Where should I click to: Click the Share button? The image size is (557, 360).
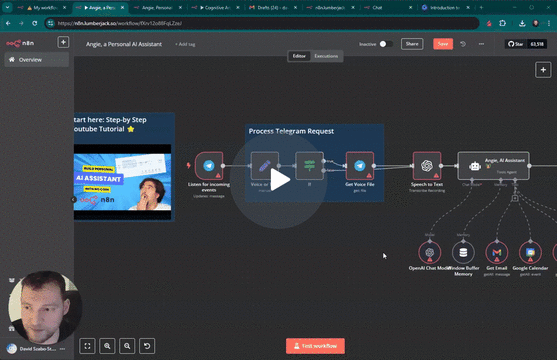[x=412, y=44]
